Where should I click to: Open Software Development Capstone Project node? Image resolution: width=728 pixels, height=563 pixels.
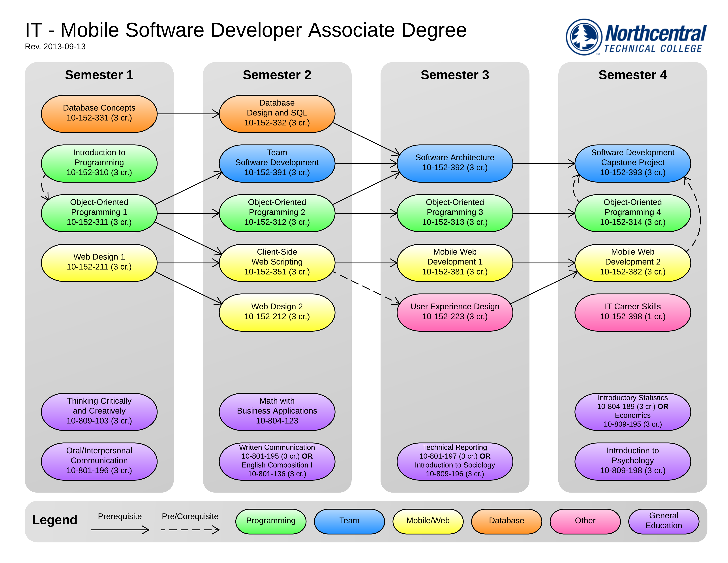tap(632, 163)
